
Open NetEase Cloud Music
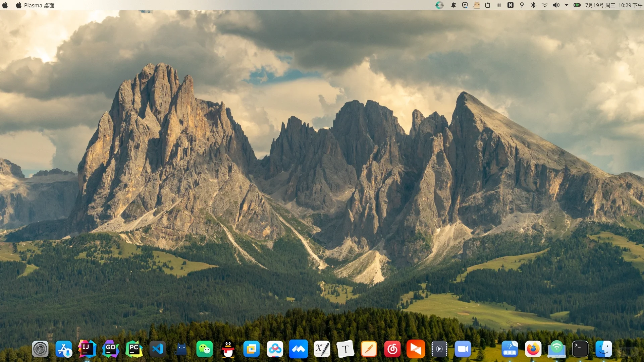392,349
